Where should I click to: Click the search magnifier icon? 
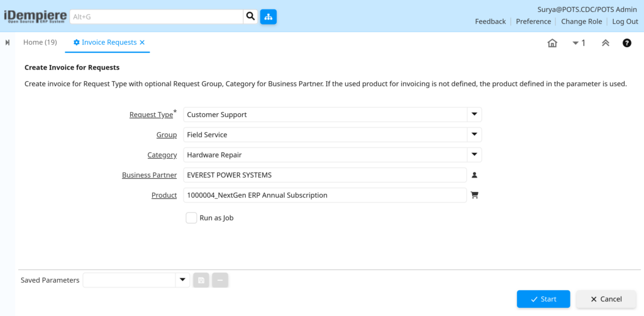pyautogui.click(x=250, y=16)
